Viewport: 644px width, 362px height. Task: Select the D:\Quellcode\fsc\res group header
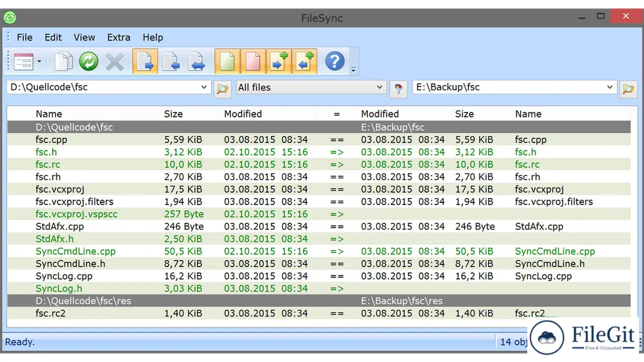click(319, 301)
